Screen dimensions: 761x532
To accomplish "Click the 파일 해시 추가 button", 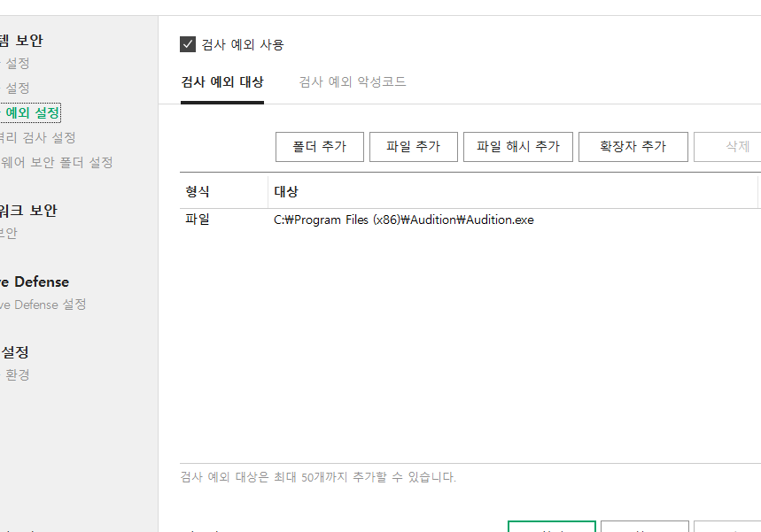I will [x=518, y=147].
